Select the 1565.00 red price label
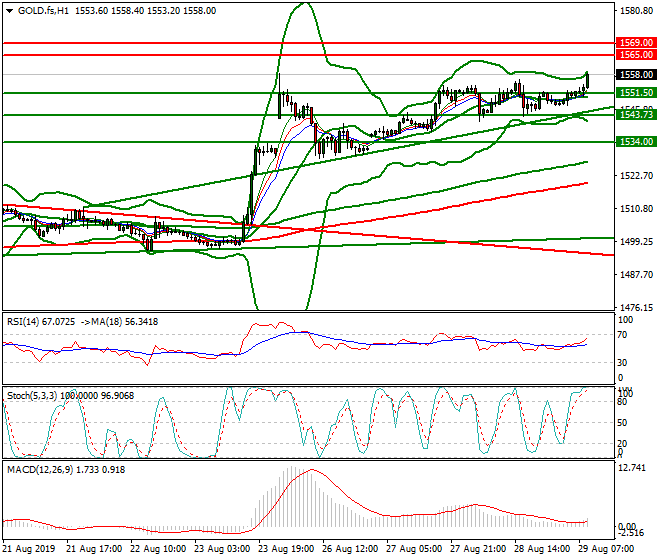 click(x=636, y=55)
